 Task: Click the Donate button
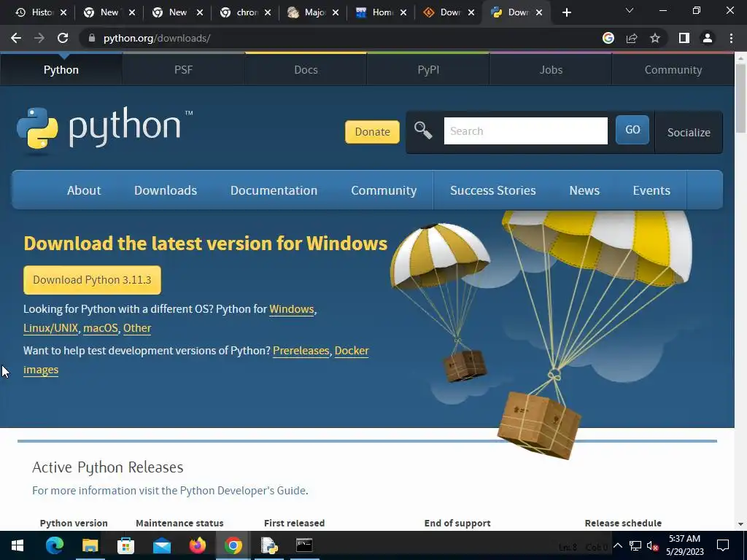pos(372,132)
